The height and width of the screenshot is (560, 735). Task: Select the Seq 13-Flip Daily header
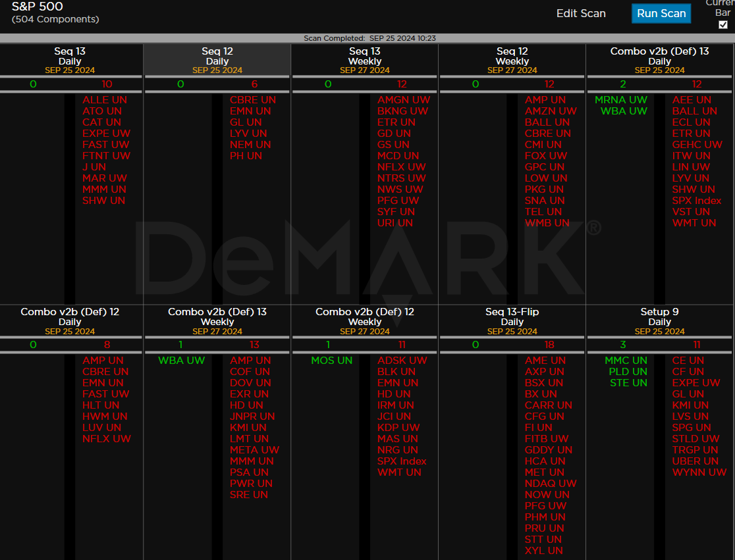[512, 320]
